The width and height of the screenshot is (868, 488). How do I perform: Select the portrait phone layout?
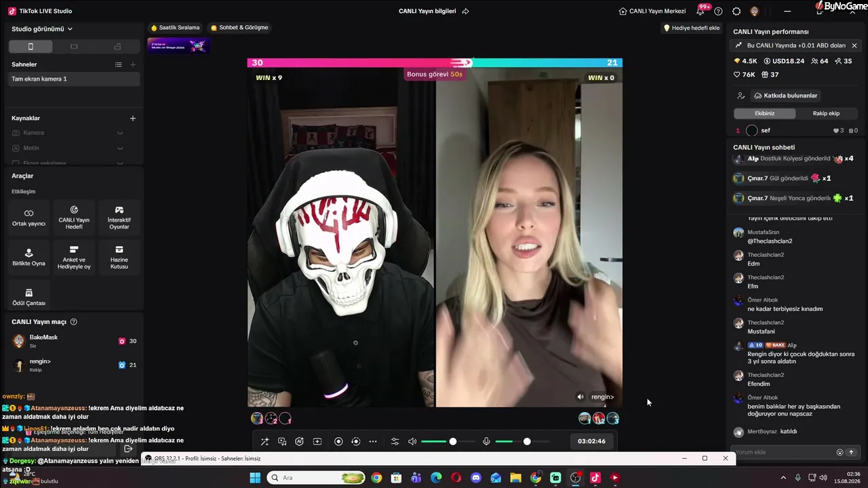point(31,47)
